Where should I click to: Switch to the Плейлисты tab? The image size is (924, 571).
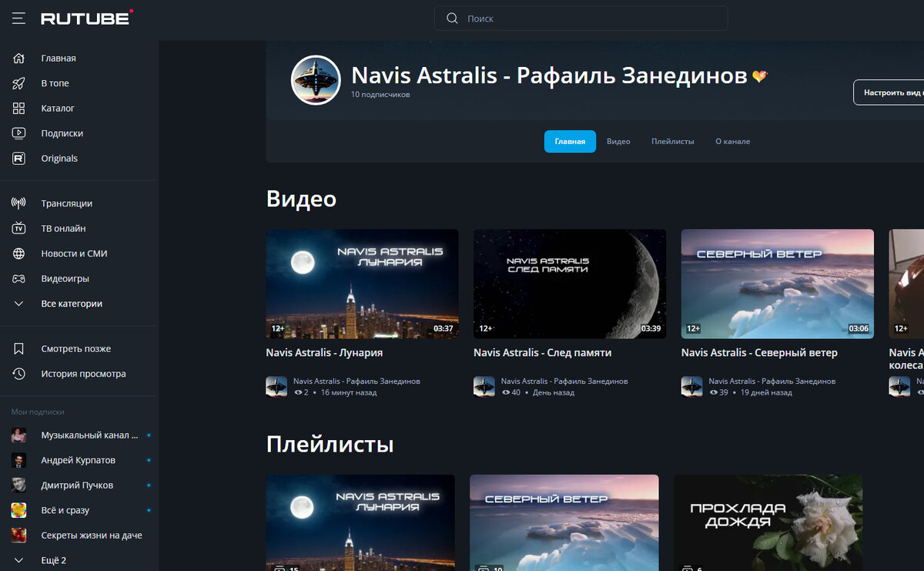pyautogui.click(x=673, y=142)
